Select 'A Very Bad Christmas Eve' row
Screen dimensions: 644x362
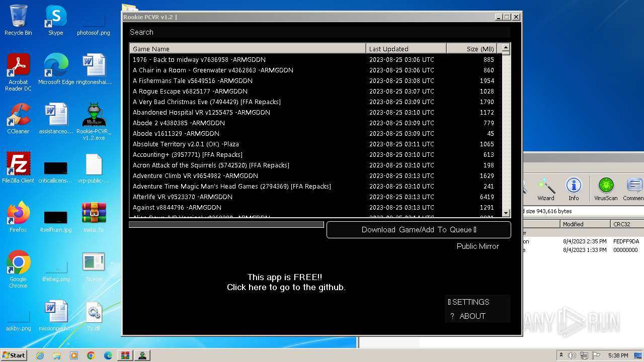(315, 102)
